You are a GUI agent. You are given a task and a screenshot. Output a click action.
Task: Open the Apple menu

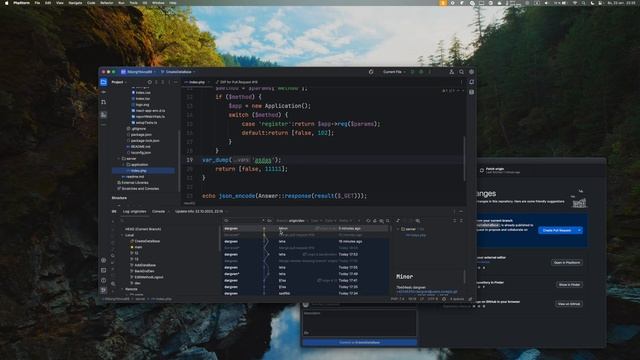pyautogui.click(x=6, y=3)
